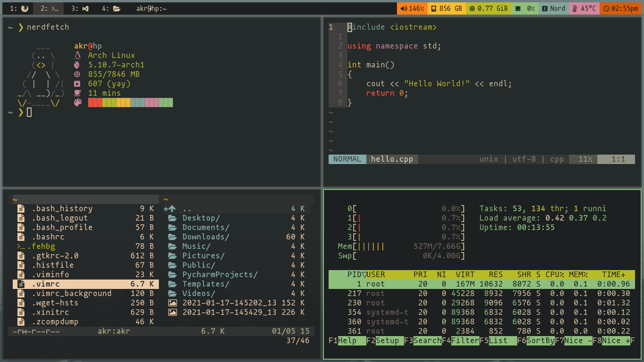Sort htop by TIME+ column header
644x362 pixels.
613,274
